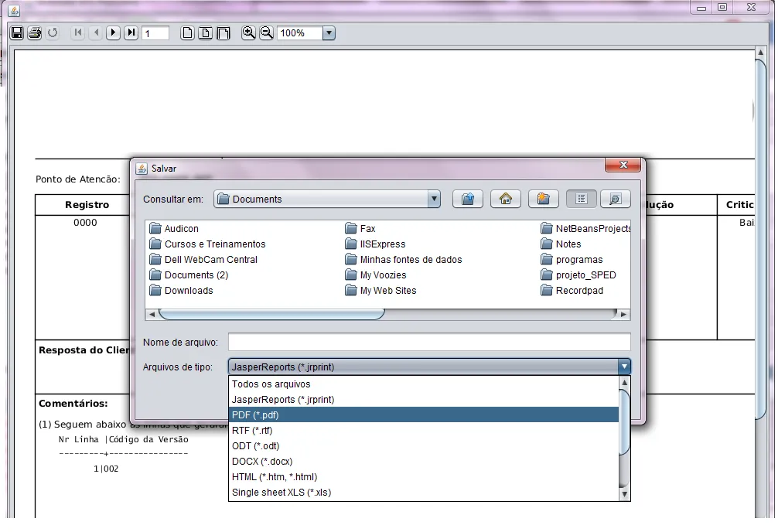Image resolution: width=778 pixels, height=532 pixels.
Task: Click the Nome de arquivo field
Action: pos(429,342)
